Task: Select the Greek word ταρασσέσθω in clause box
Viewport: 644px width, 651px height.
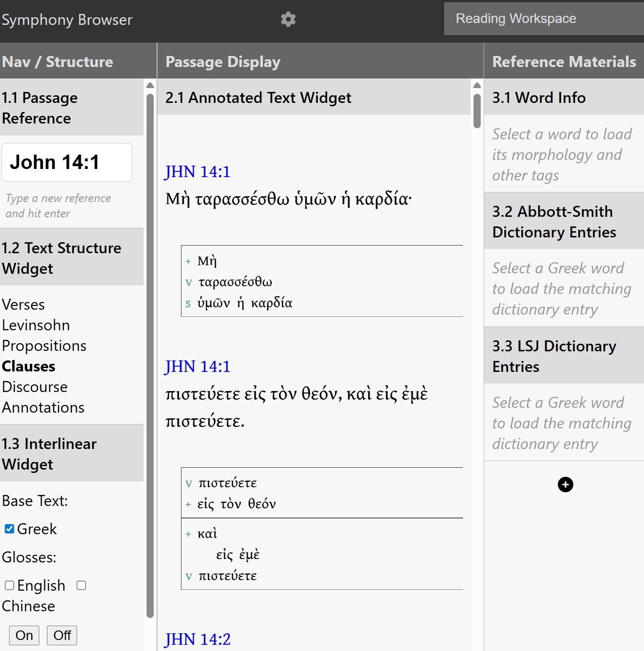Action: tap(235, 282)
